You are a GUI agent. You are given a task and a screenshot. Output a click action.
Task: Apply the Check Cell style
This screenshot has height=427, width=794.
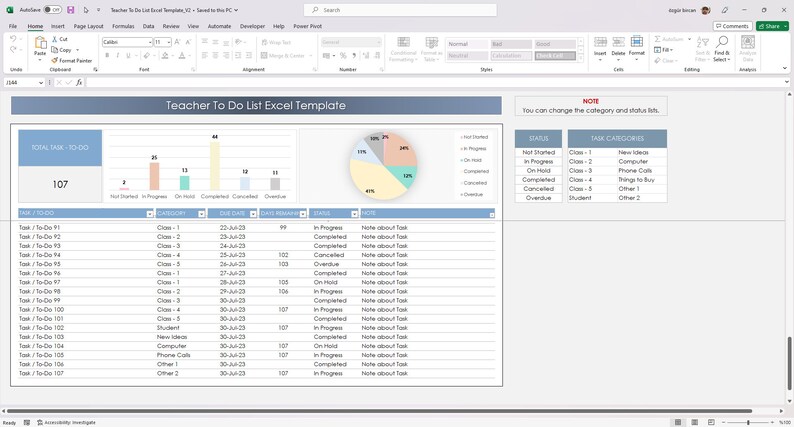click(555, 56)
